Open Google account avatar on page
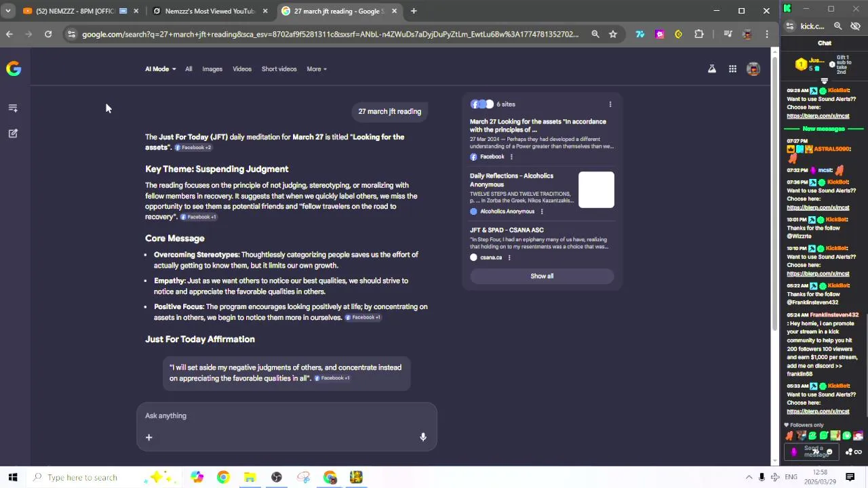This screenshot has height=488, width=868. 753,68
